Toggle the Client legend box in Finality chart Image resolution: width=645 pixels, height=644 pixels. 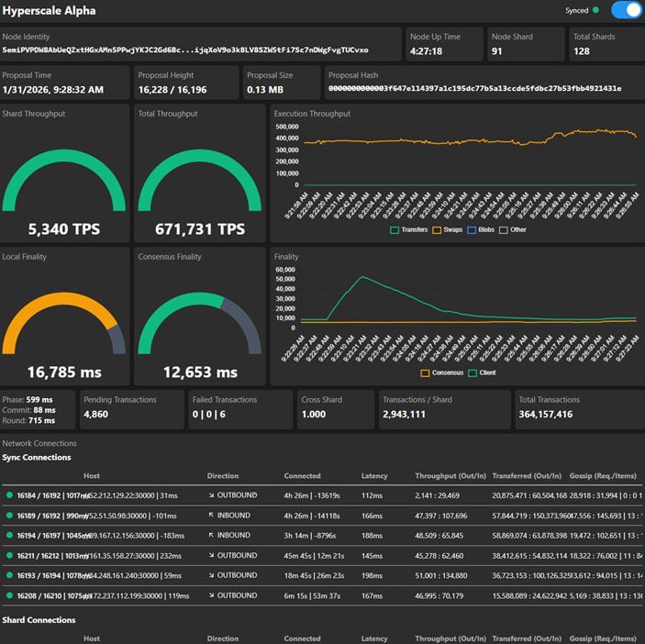tap(473, 373)
